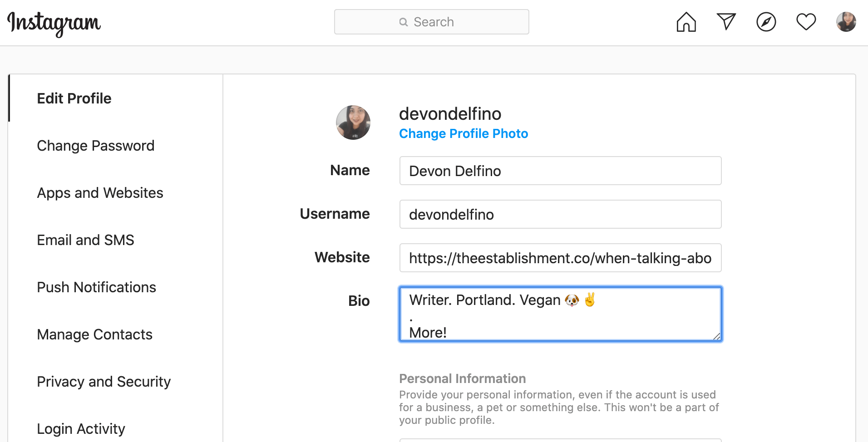Click the devondelfino profile picture thumbnail

pos(353,123)
